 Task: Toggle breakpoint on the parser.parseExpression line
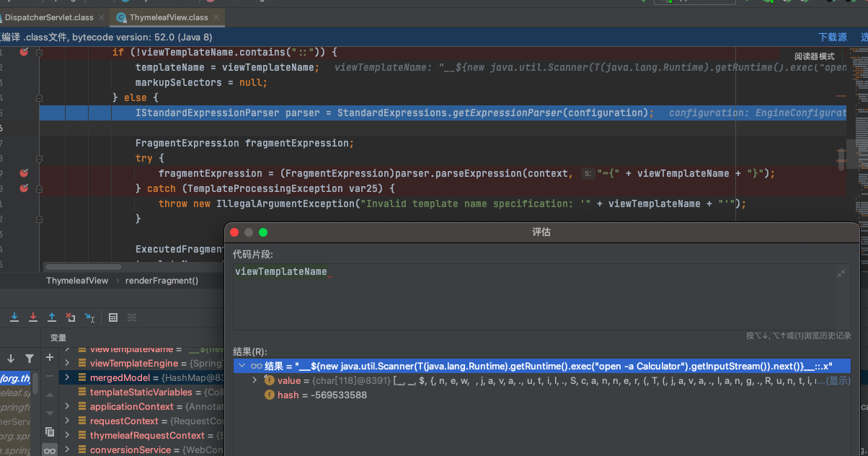point(24,173)
